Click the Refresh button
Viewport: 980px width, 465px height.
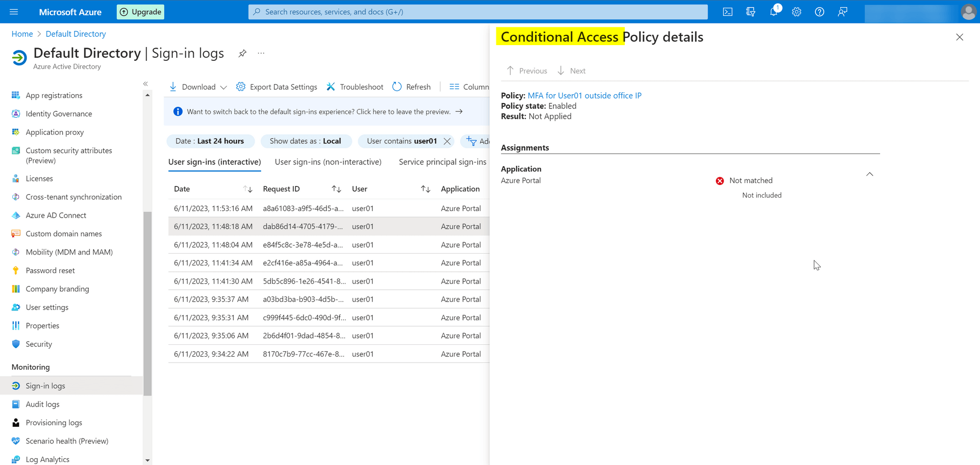pos(412,87)
